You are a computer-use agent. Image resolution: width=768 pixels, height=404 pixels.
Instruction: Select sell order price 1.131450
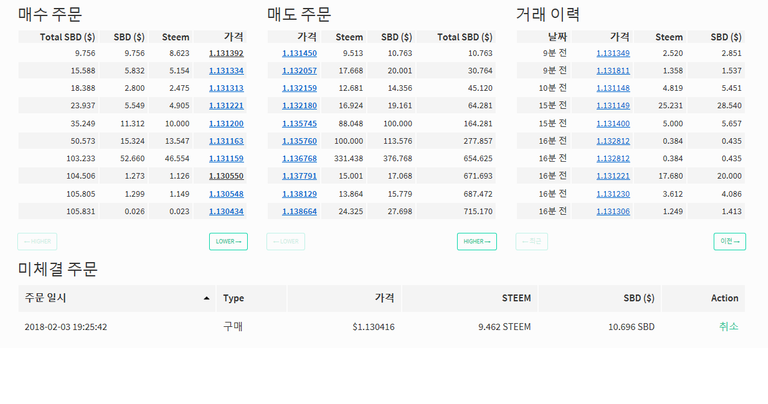coord(299,52)
